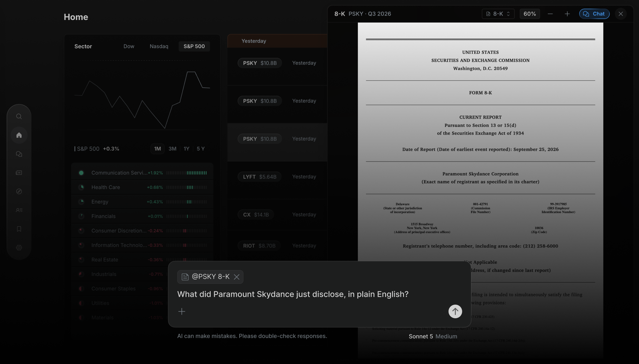This screenshot has height=364, width=639.
Task: Select the 1M chart range
Action: pos(157,149)
